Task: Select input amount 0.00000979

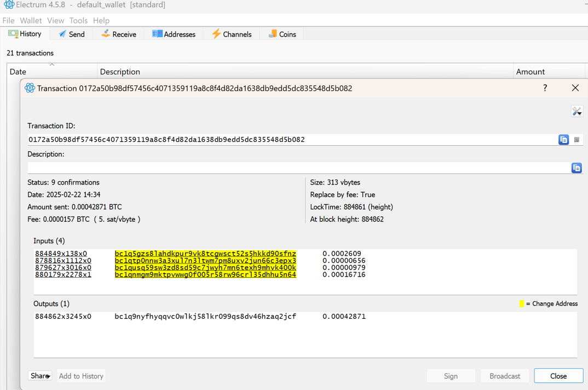Action: [344, 268]
